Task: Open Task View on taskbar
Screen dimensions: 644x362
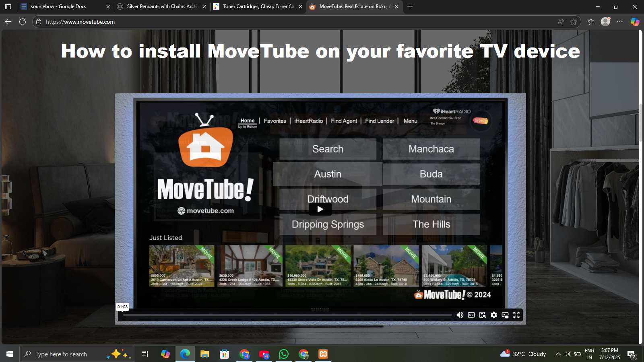Action: [145, 354]
